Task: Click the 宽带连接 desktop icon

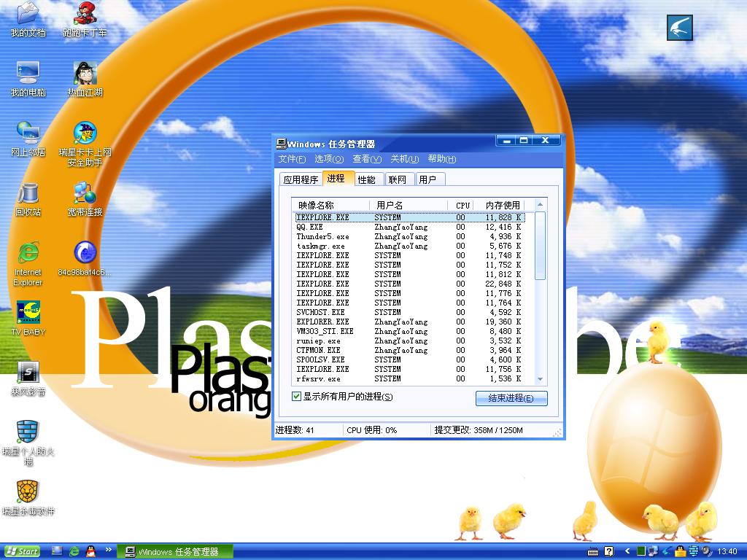Action: [85, 193]
